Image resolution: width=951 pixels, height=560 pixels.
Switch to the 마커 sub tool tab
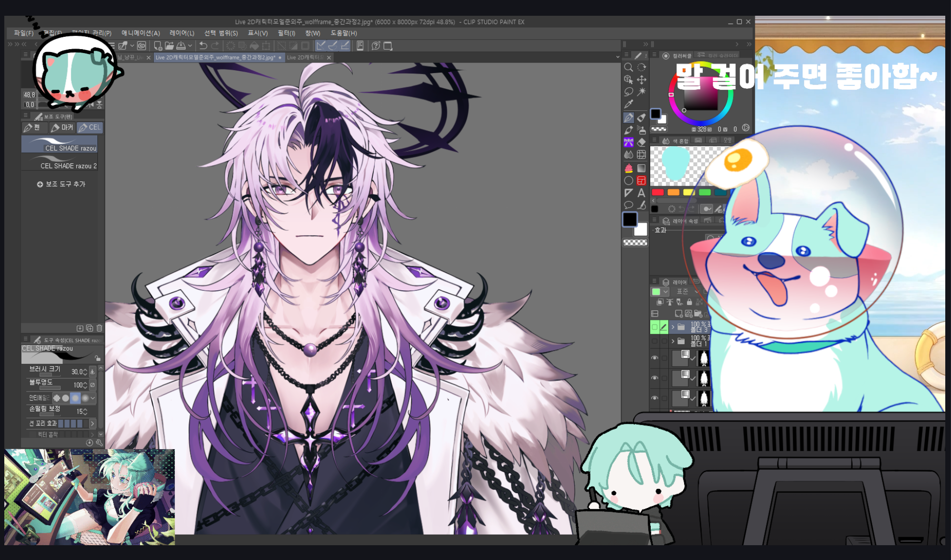click(62, 127)
